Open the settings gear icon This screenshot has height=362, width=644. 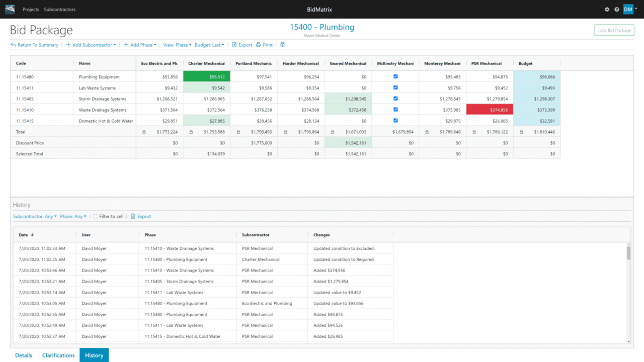[607, 10]
